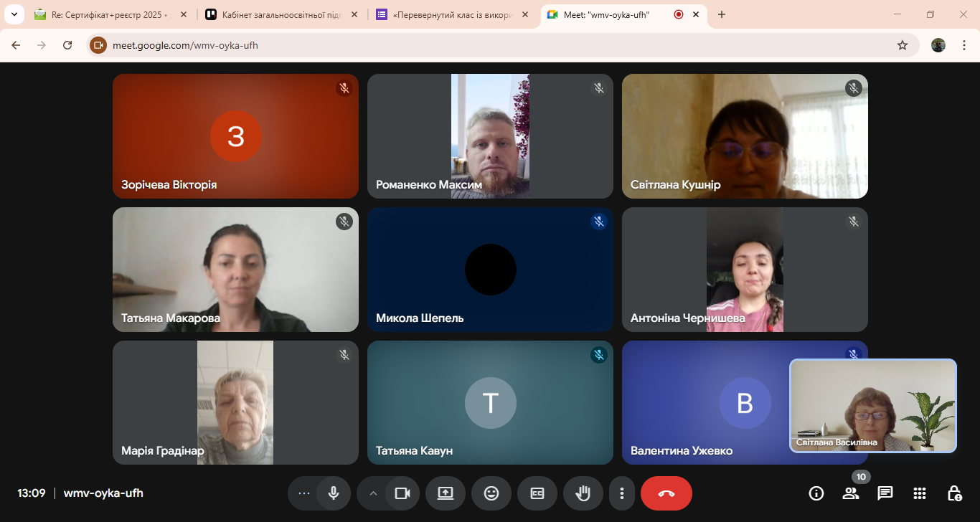Screen dimensions: 980x522
Task: Show the people panel with 10 participants
Action: [851, 493]
